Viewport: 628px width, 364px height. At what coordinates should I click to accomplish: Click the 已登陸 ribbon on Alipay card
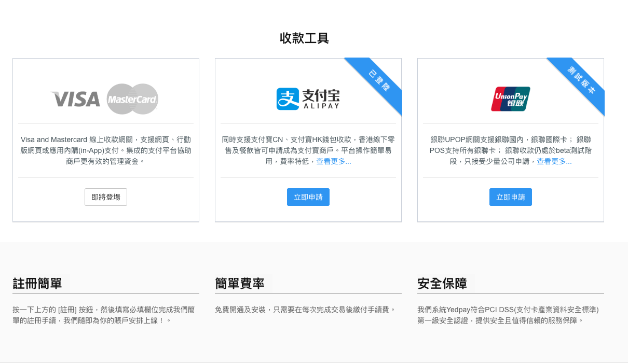378,80
